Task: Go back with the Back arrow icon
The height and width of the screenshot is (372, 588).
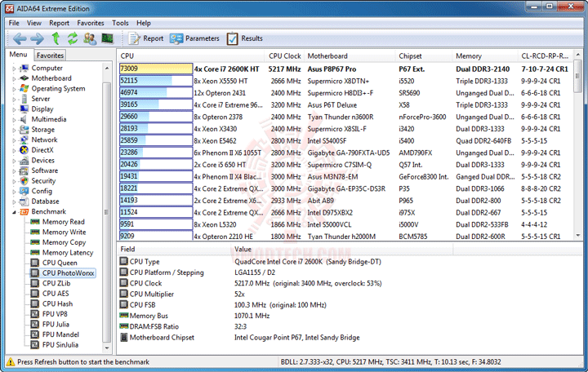Action: click(20, 38)
